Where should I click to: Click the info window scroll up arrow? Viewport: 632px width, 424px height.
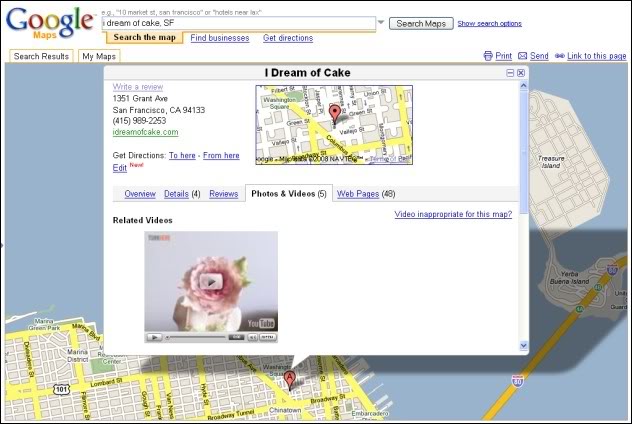(x=524, y=85)
